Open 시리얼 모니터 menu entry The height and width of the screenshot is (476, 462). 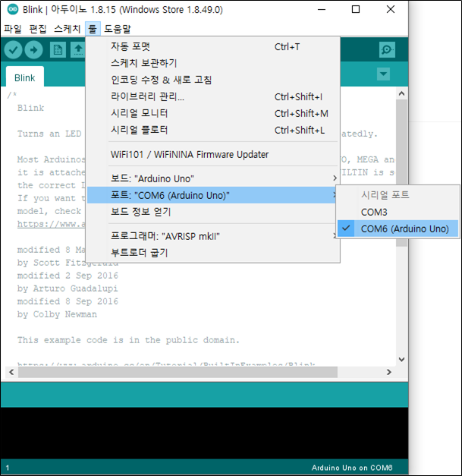(213, 113)
